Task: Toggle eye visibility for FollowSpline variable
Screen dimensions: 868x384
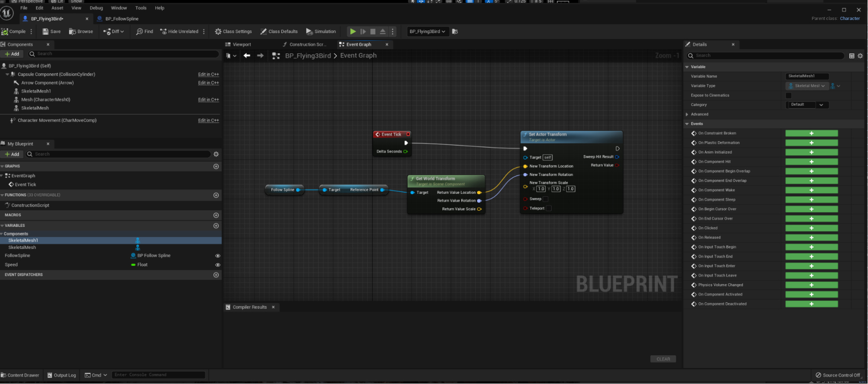Action: (x=218, y=256)
